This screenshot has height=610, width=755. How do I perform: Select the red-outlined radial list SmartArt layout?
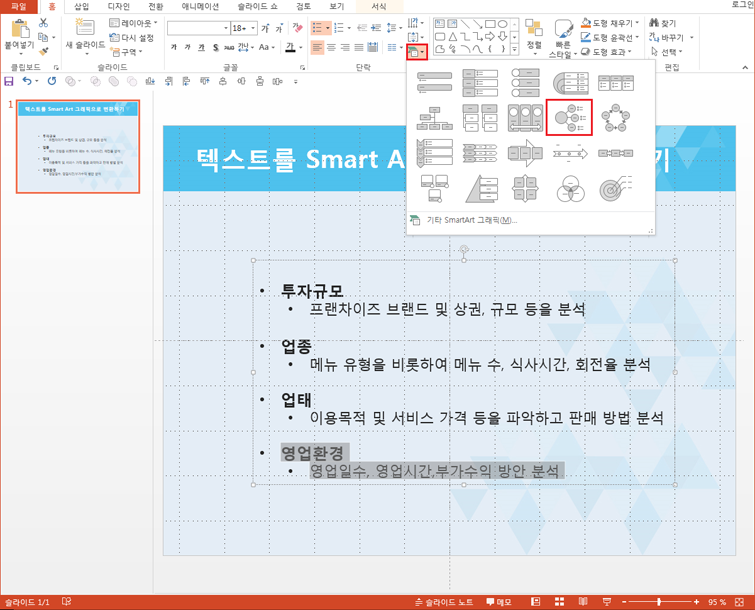(569, 118)
